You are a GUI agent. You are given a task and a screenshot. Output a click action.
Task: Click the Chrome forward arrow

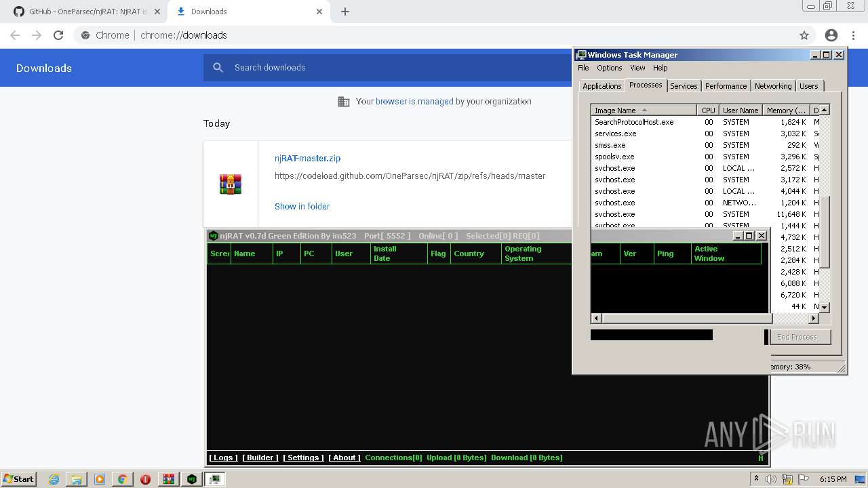coord(37,35)
